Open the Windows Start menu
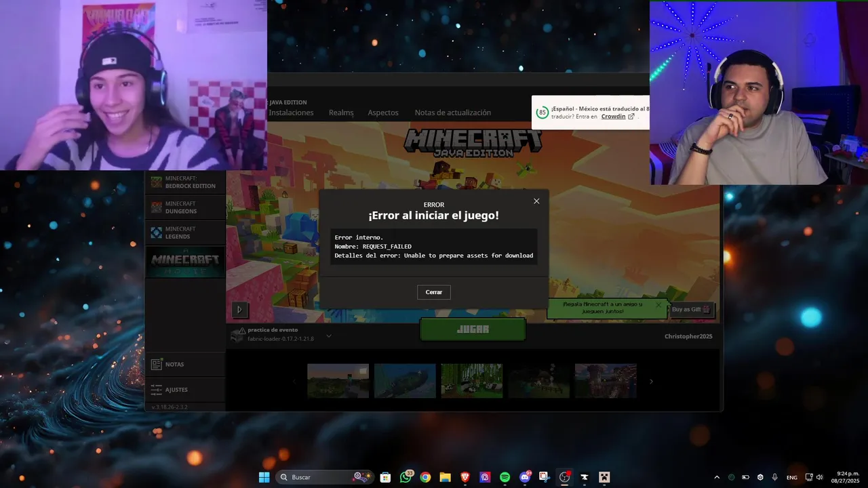Image resolution: width=868 pixels, height=488 pixels. [264, 477]
